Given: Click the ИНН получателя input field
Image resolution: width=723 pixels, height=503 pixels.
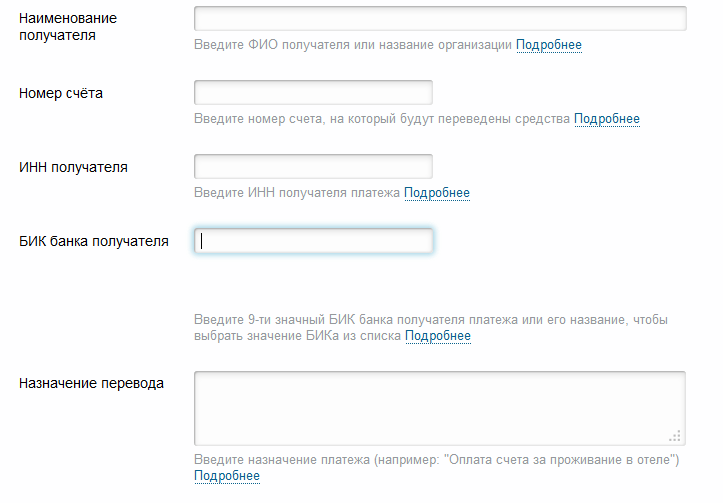Looking at the screenshot, I should click(313, 167).
